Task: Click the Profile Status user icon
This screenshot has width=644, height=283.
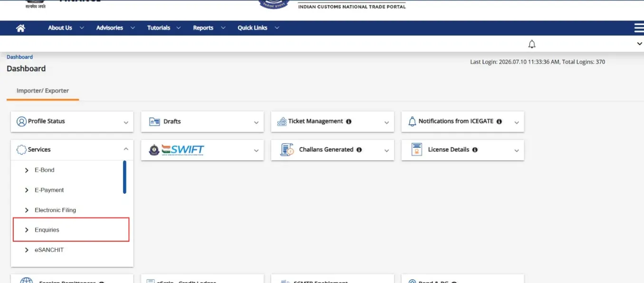Action: point(21,122)
